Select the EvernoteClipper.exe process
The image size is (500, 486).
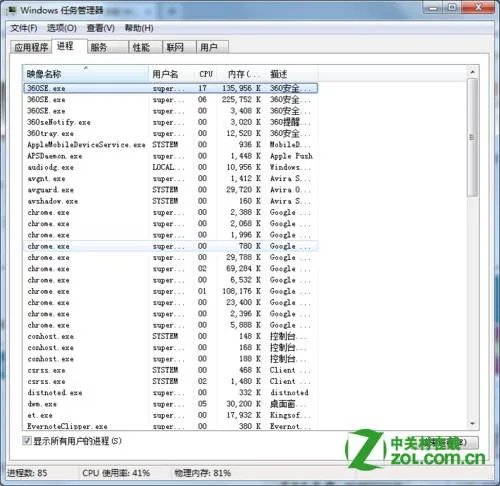coord(171,426)
